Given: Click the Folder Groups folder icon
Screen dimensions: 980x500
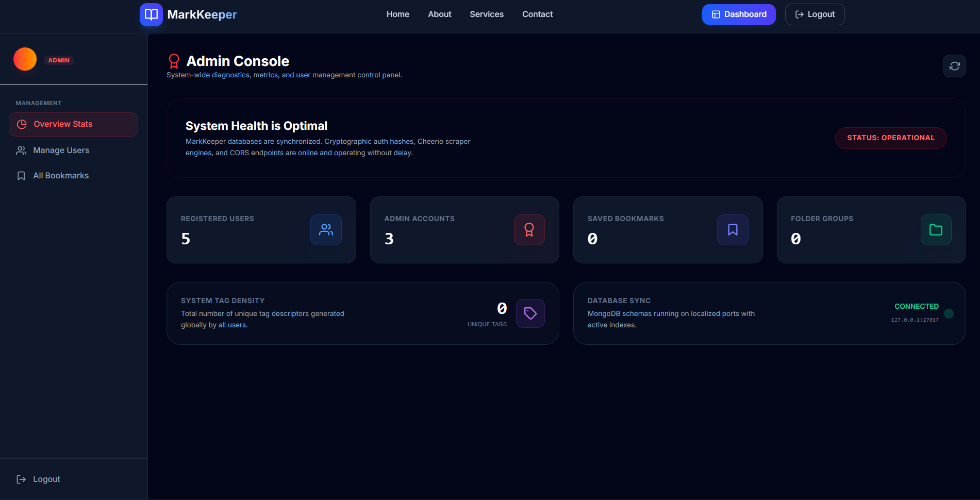Looking at the screenshot, I should coord(936,230).
